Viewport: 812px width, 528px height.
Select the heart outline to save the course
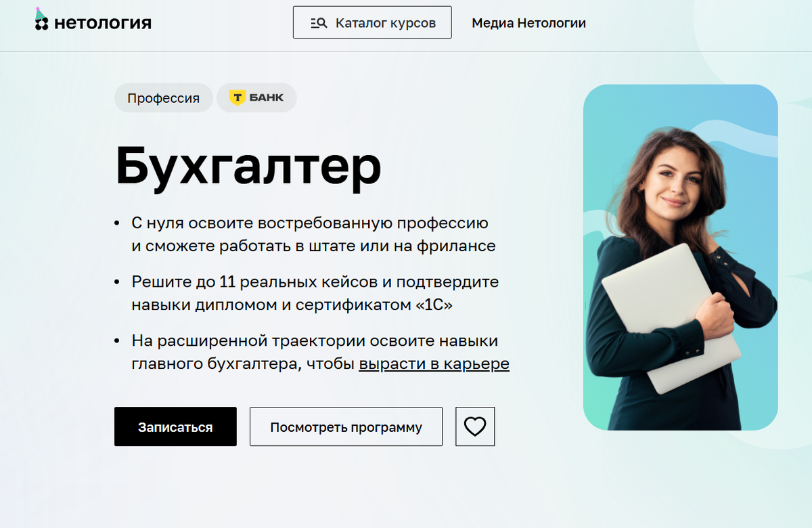pos(474,426)
